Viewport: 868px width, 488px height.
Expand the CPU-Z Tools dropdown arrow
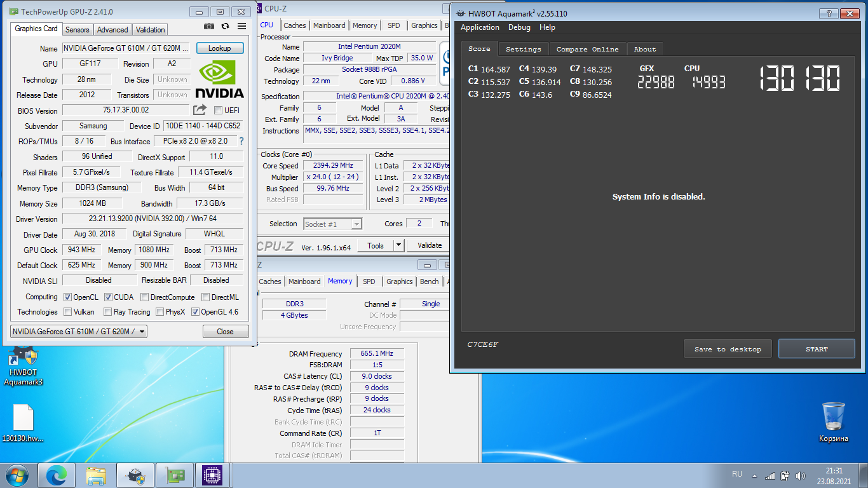point(398,245)
